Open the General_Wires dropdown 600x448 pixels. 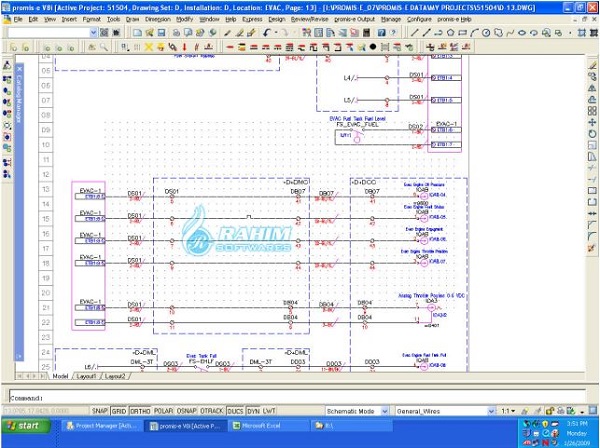489,411
